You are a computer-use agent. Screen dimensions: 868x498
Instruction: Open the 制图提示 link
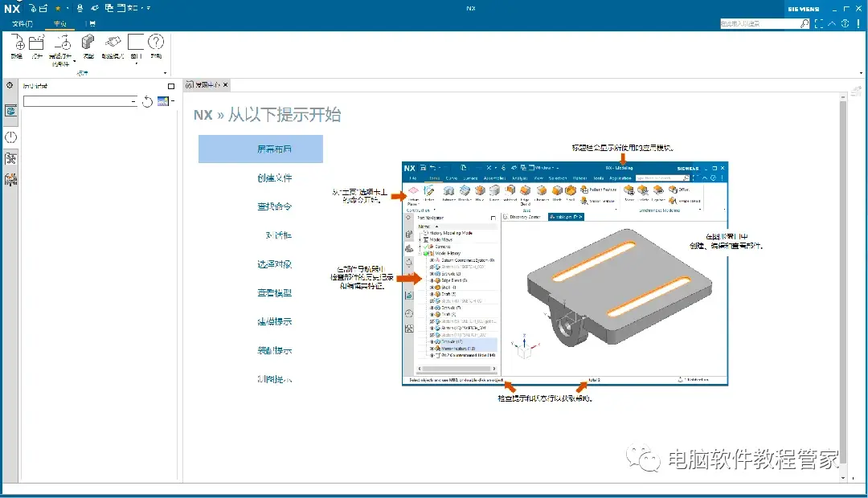point(274,379)
